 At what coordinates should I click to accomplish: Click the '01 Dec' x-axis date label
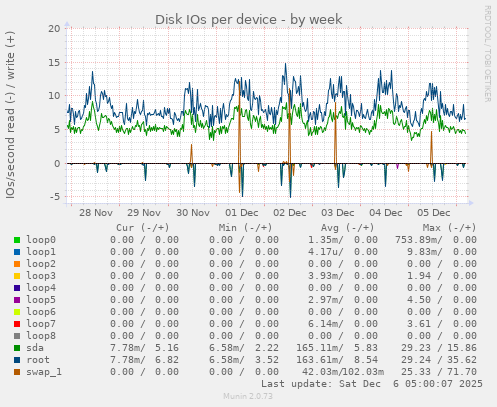(x=242, y=213)
